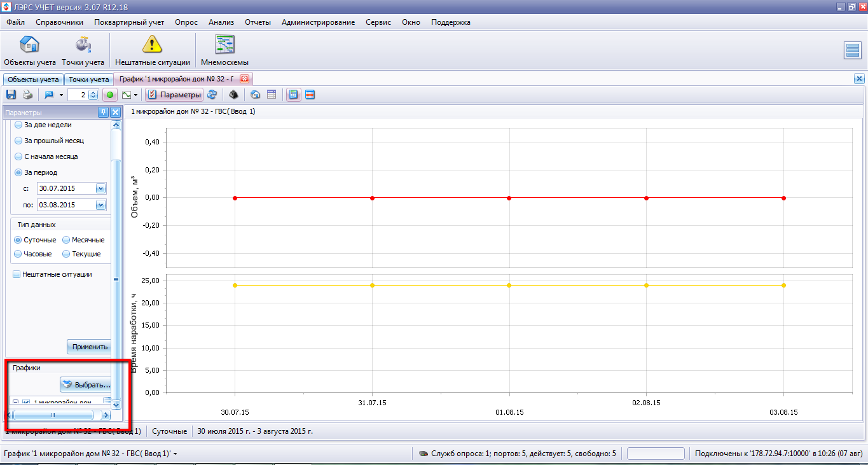Close all tabs using the right-edge X
The height and width of the screenshot is (465, 868).
859,79
